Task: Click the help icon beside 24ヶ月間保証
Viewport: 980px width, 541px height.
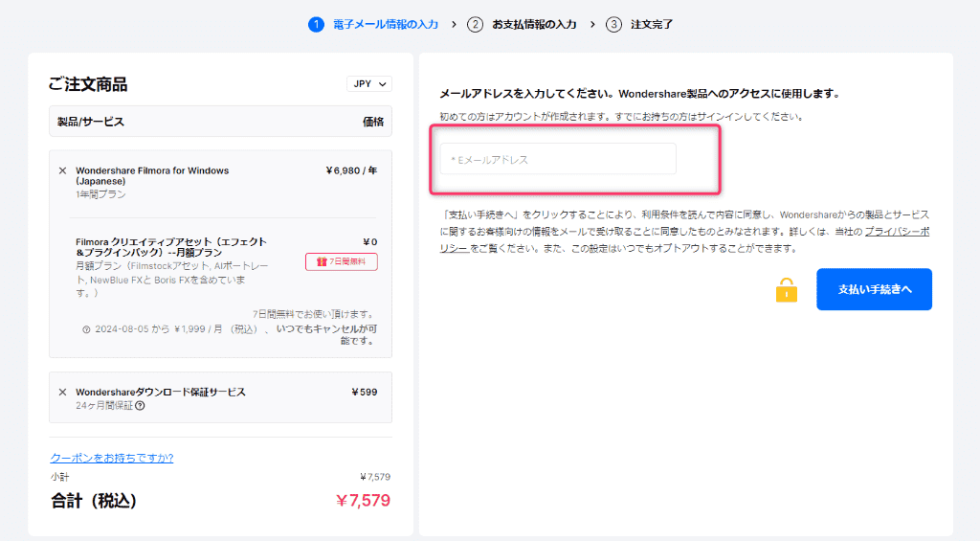Action: pyautogui.click(x=141, y=406)
